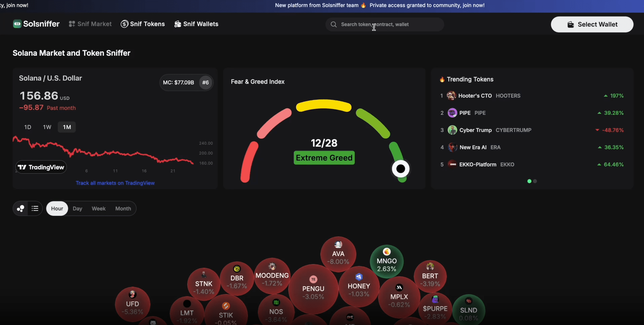The width and height of the screenshot is (644, 325).
Task: Click the search magnifier icon
Action: (x=333, y=25)
